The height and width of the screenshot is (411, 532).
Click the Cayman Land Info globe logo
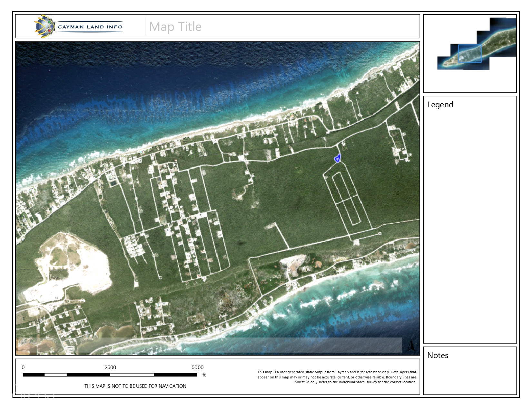[44, 26]
